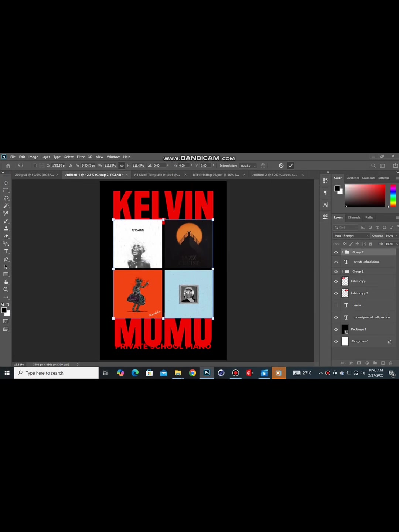
Task: Select the Lasso tool
Action: [x=6, y=198]
